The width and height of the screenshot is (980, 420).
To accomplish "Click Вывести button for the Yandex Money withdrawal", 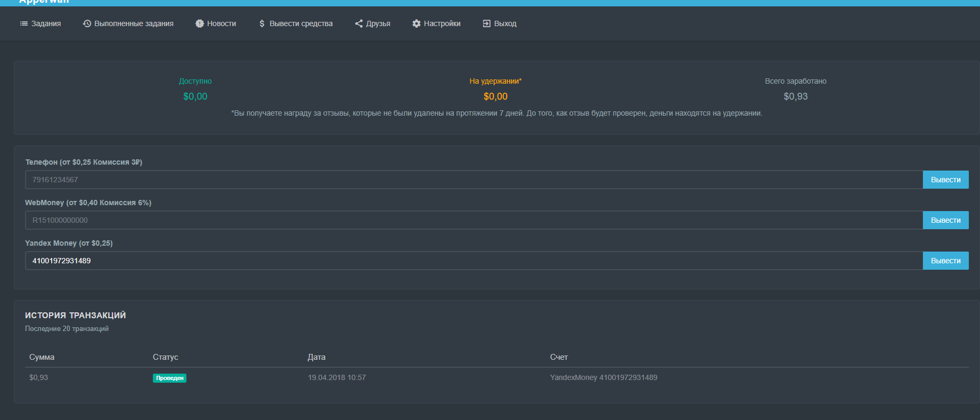I will pyautogui.click(x=945, y=261).
